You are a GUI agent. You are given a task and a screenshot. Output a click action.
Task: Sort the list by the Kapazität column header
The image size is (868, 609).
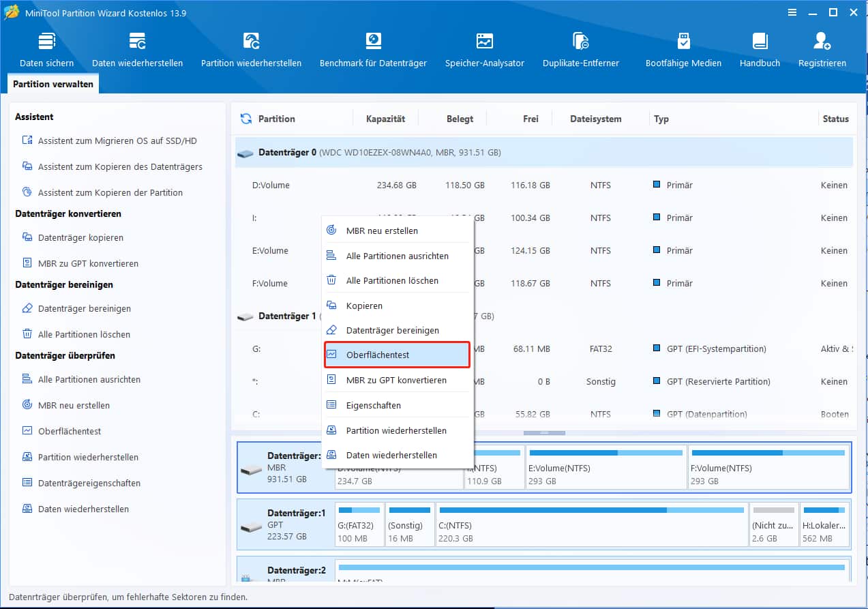tap(385, 119)
